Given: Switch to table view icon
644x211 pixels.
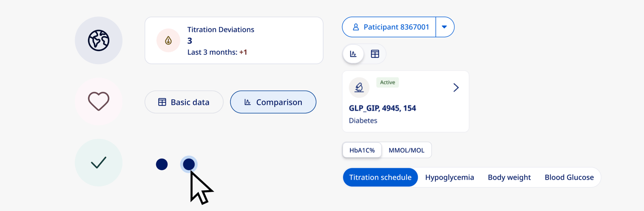Looking at the screenshot, I should point(375,54).
